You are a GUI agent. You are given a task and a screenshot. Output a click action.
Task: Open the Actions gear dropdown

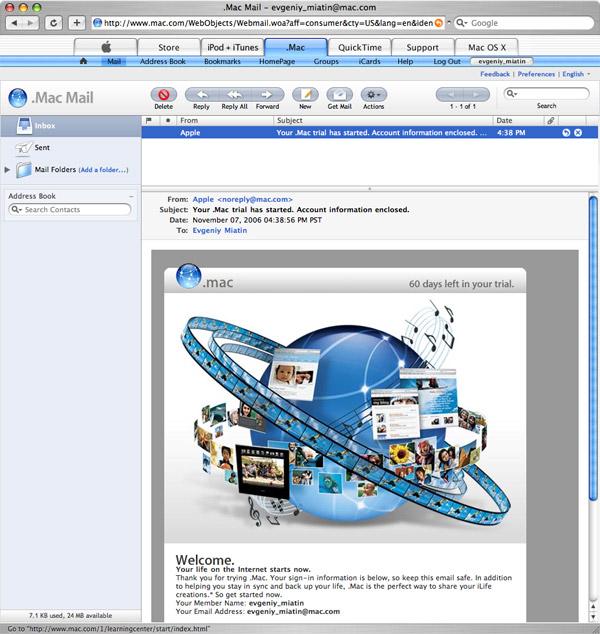click(x=374, y=95)
